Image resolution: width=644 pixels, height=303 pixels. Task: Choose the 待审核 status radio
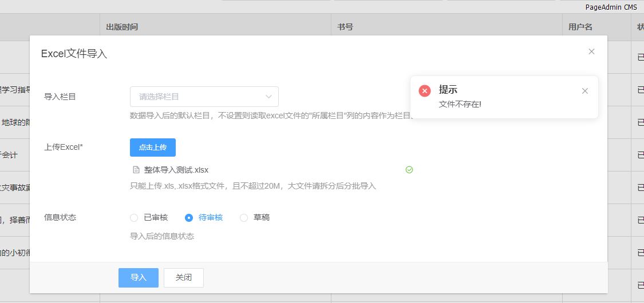[189, 218]
